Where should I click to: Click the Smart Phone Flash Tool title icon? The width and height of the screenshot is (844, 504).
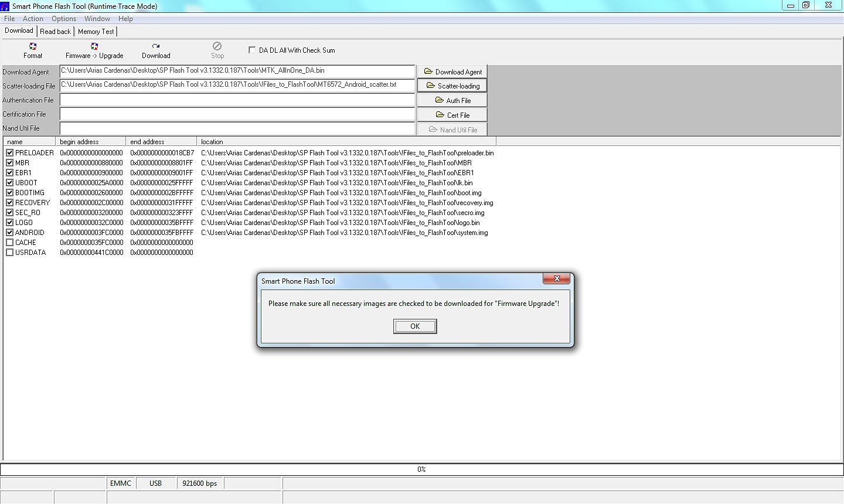click(x=5, y=6)
